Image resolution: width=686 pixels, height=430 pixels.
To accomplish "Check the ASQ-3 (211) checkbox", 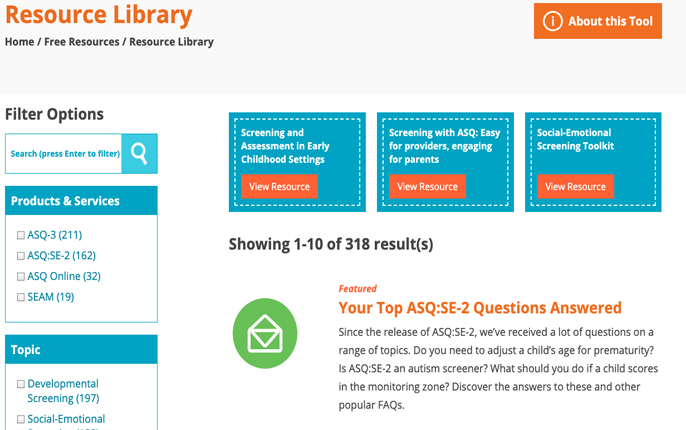I will [21, 235].
